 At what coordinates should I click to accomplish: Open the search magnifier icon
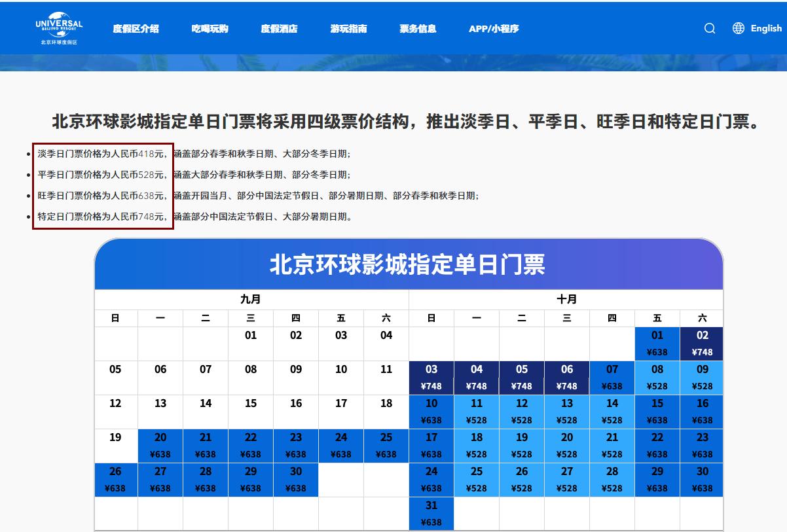[x=709, y=28]
